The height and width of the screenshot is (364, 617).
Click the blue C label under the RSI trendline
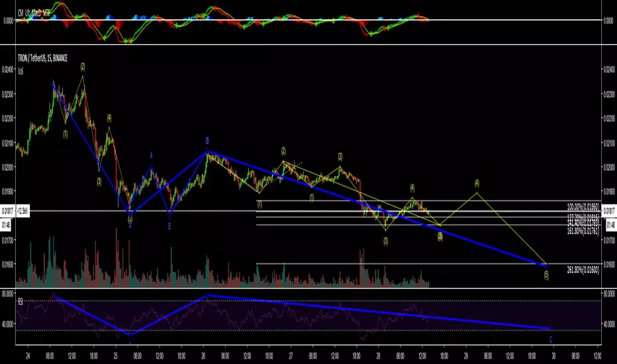coord(551,340)
